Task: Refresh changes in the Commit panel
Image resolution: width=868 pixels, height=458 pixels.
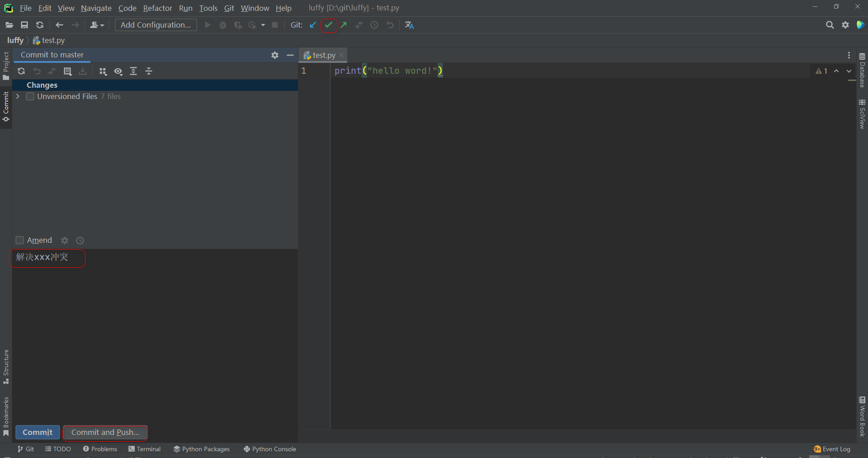Action: click(x=21, y=71)
